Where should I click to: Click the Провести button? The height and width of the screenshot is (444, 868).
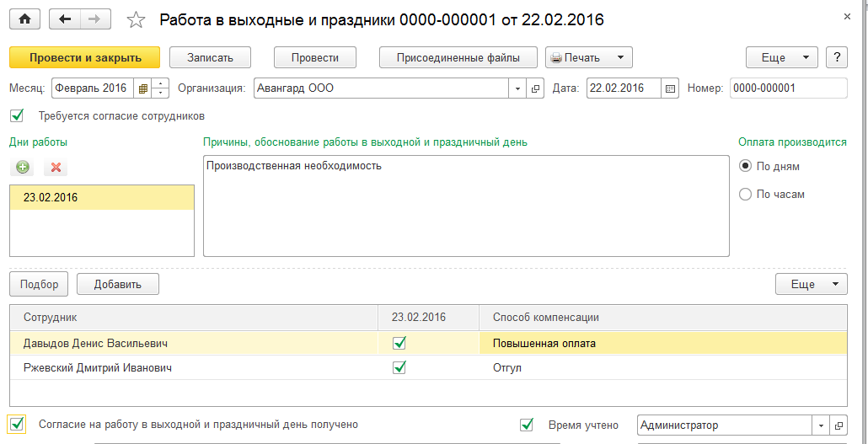[315, 57]
